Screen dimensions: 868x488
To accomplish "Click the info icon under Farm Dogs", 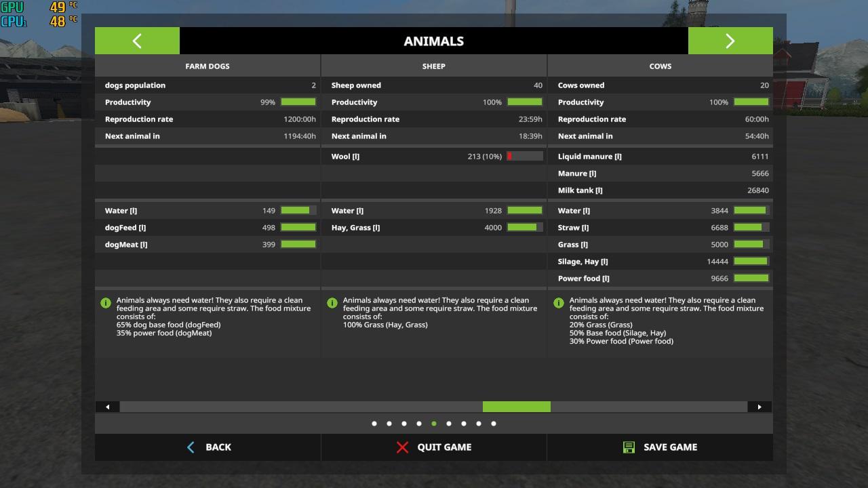I will pos(106,303).
